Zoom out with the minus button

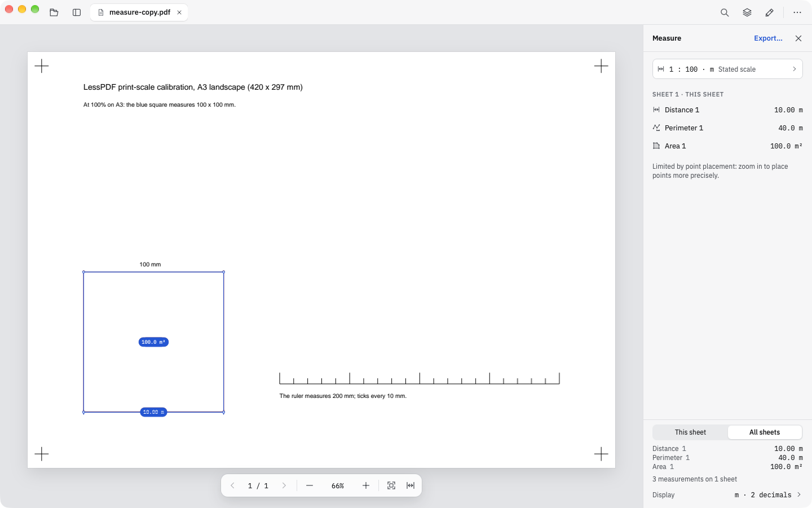coord(310,485)
